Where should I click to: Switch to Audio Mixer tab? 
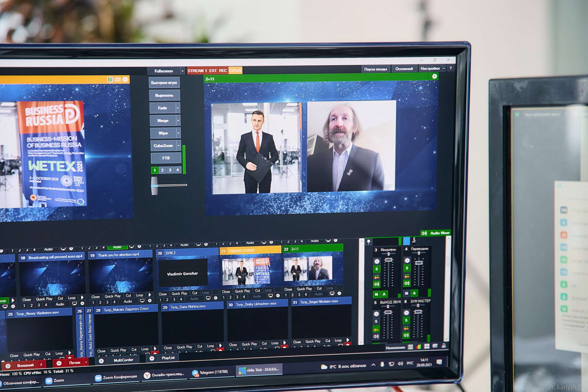[436, 233]
